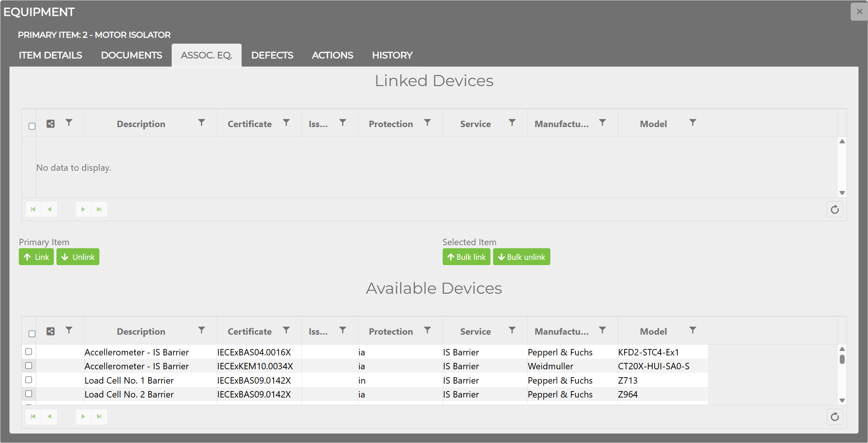This screenshot has height=443, width=868.
Task: Click the Unlink button
Action: pos(78,257)
